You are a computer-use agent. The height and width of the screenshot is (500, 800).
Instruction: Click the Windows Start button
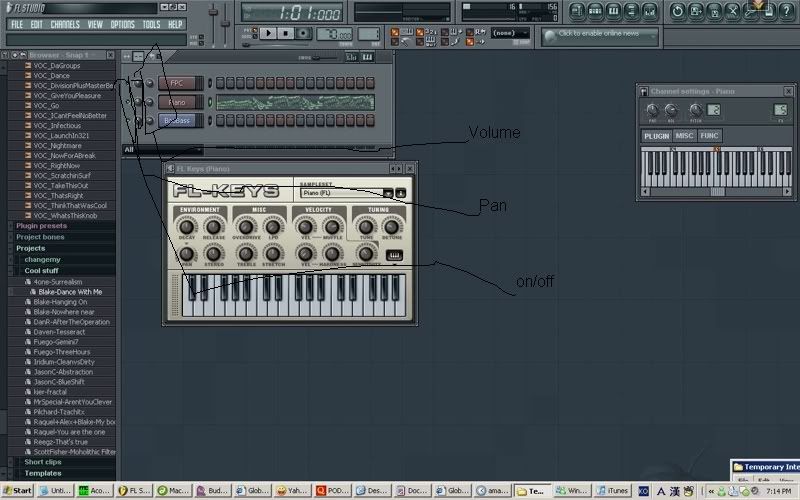point(17,491)
